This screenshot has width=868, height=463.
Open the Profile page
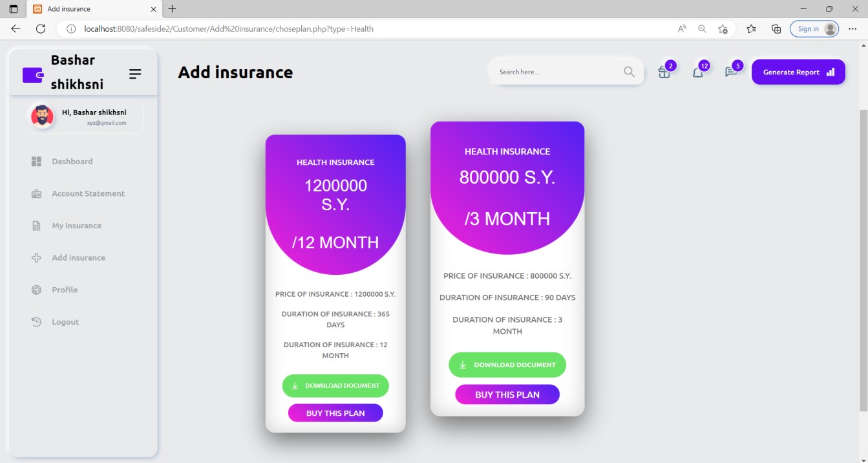(65, 290)
